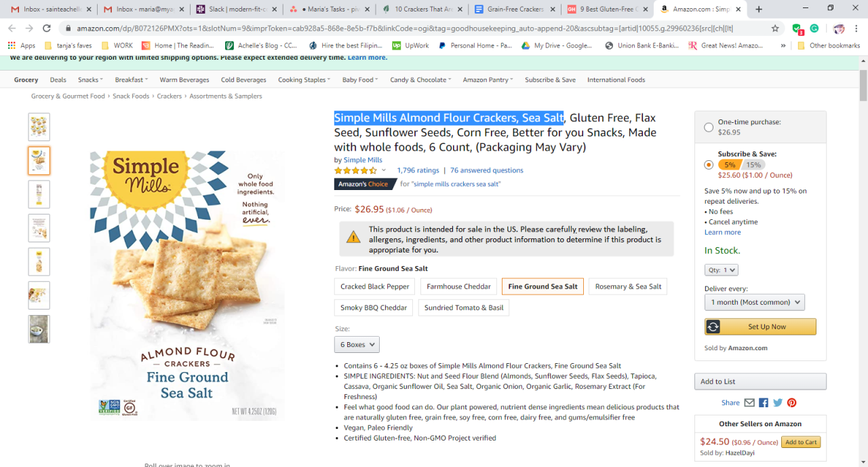Select the first product thumbnail image
The image size is (868, 467).
click(x=39, y=127)
